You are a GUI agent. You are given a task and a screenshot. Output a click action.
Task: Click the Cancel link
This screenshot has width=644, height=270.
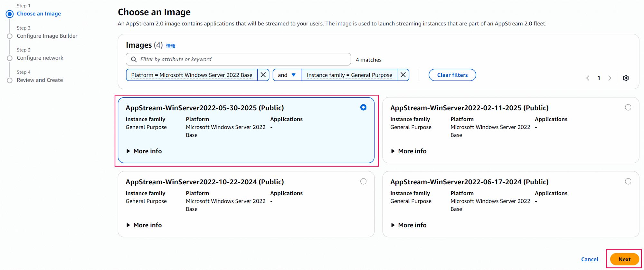pos(590,259)
